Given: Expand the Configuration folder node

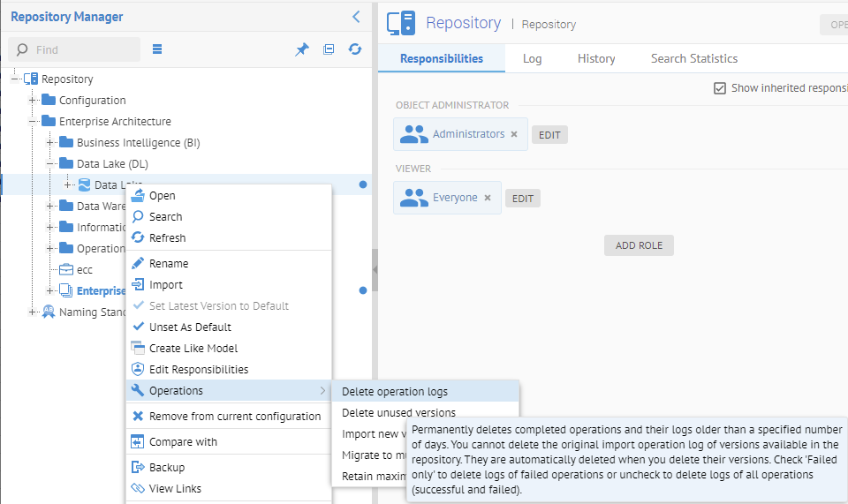Looking at the screenshot, I should pyautogui.click(x=33, y=101).
